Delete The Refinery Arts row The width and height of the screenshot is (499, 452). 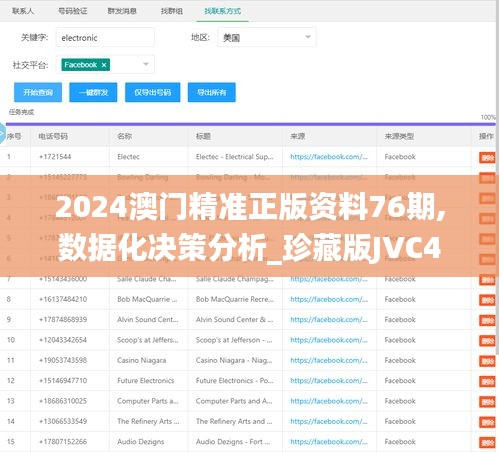487,422
